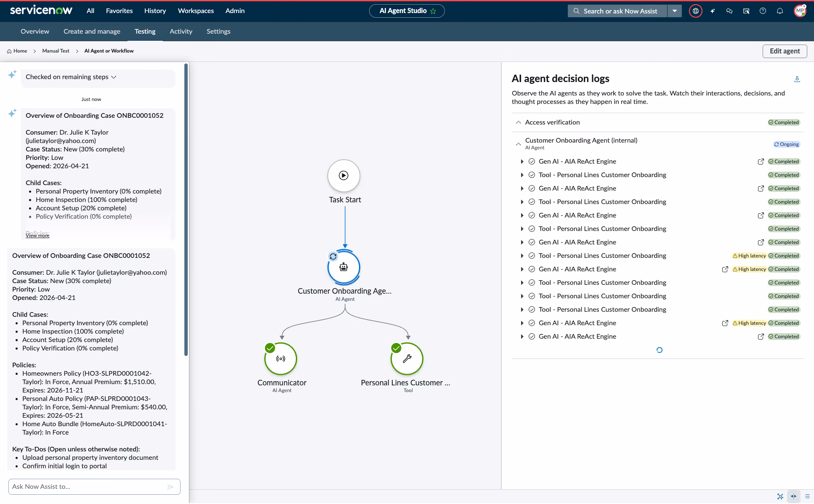Click High latency badge on the Tool row
The image size is (814, 504).
(x=749, y=256)
